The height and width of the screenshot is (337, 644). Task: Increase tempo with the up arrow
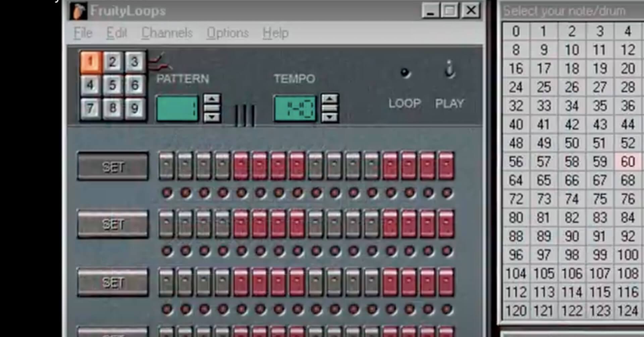(330, 99)
